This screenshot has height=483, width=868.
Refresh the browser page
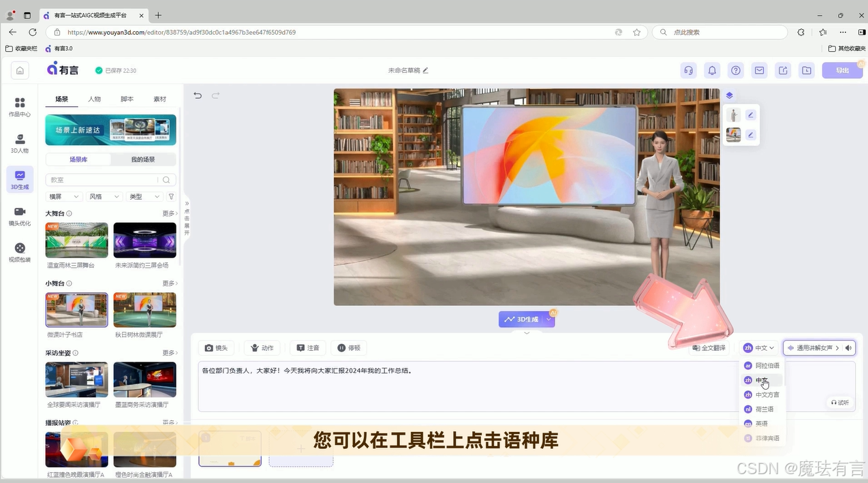pos(32,32)
